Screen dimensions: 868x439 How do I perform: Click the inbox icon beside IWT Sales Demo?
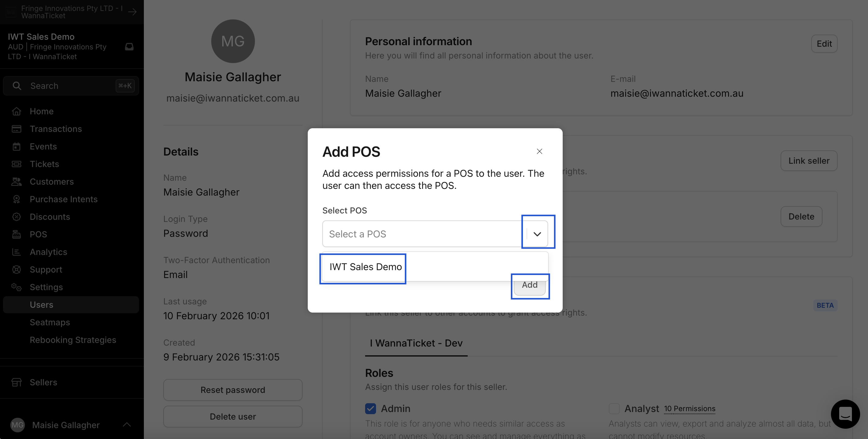pos(129,46)
